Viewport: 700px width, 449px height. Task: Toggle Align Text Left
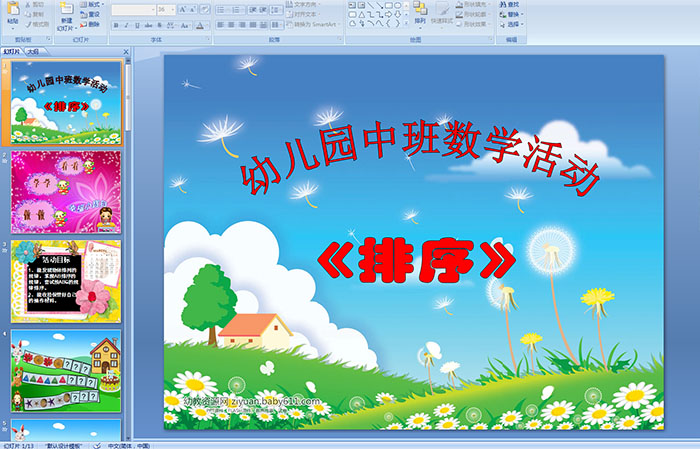pyautogui.click(x=221, y=25)
